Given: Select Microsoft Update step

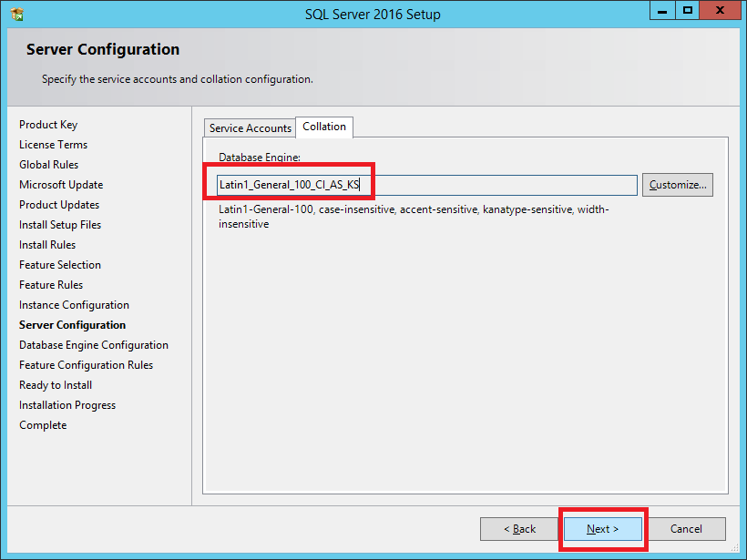Looking at the screenshot, I should [x=61, y=185].
